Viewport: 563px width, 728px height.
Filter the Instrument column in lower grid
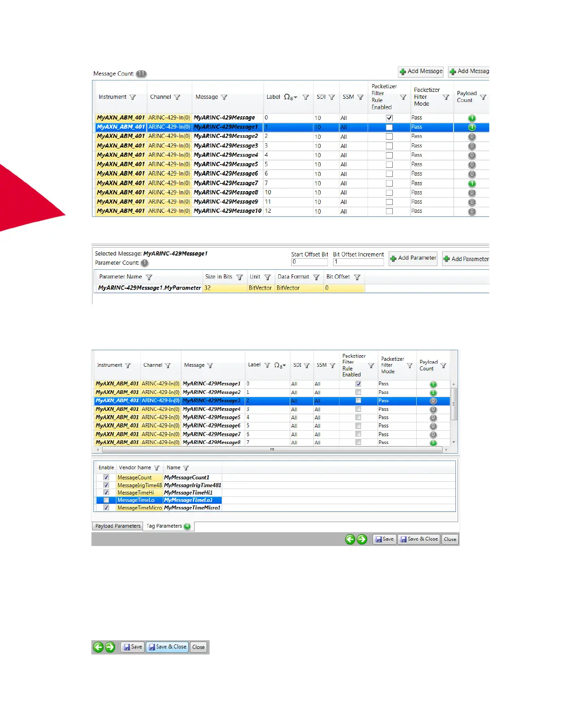tap(128, 365)
